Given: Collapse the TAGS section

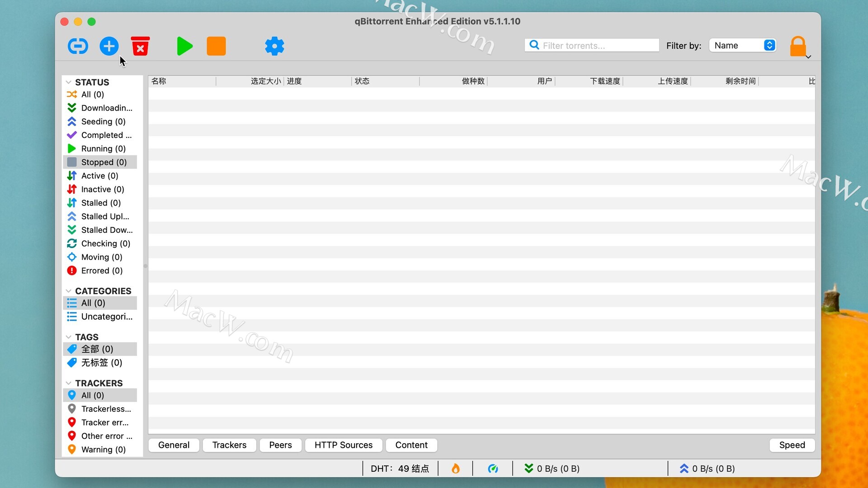Looking at the screenshot, I should point(69,337).
